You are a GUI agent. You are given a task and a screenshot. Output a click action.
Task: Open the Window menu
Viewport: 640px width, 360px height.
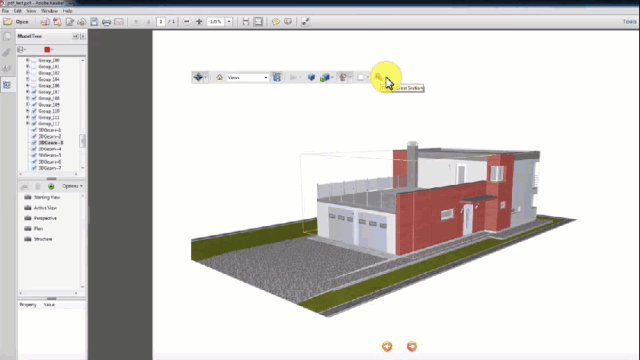[x=49, y=11]
